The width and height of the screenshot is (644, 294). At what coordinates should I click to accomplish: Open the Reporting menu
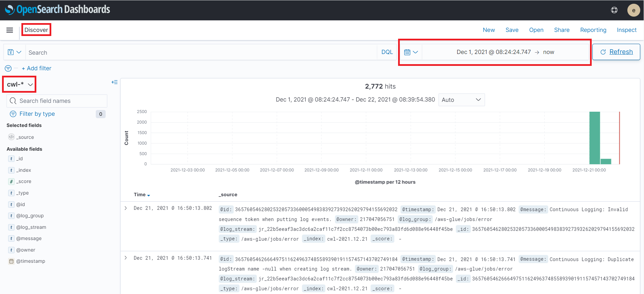coord(593,30)
